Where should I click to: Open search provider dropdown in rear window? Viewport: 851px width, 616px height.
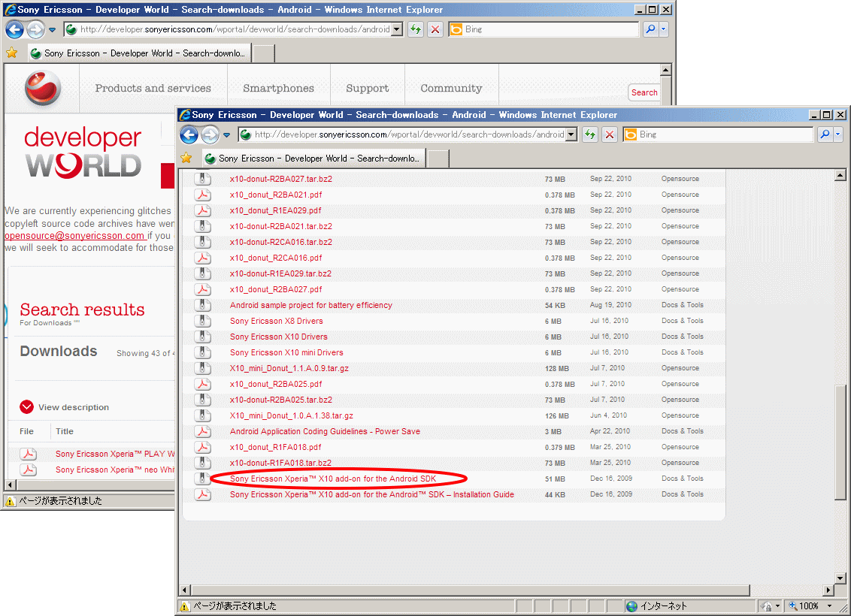663,29
